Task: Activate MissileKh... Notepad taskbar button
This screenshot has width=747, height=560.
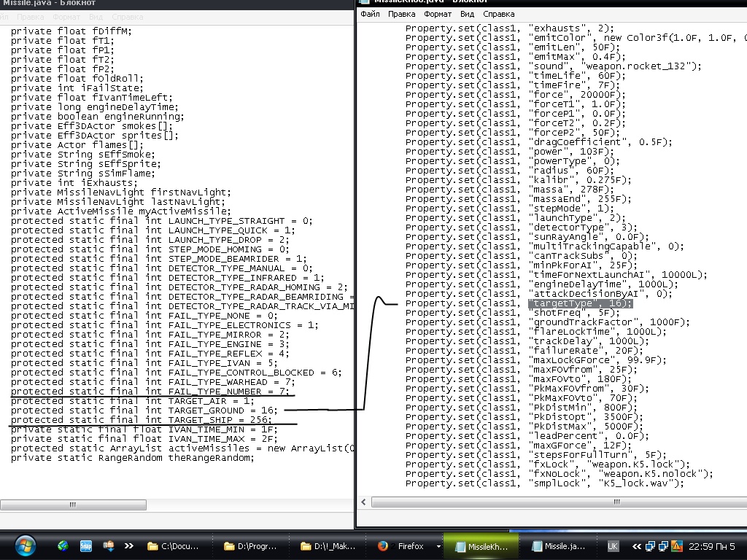Action: 481,546
